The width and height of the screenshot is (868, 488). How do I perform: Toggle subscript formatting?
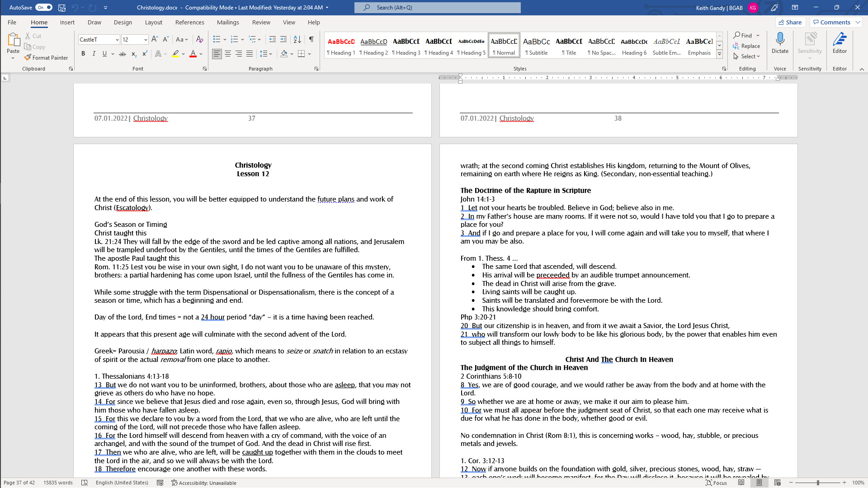tap(134, 54)
